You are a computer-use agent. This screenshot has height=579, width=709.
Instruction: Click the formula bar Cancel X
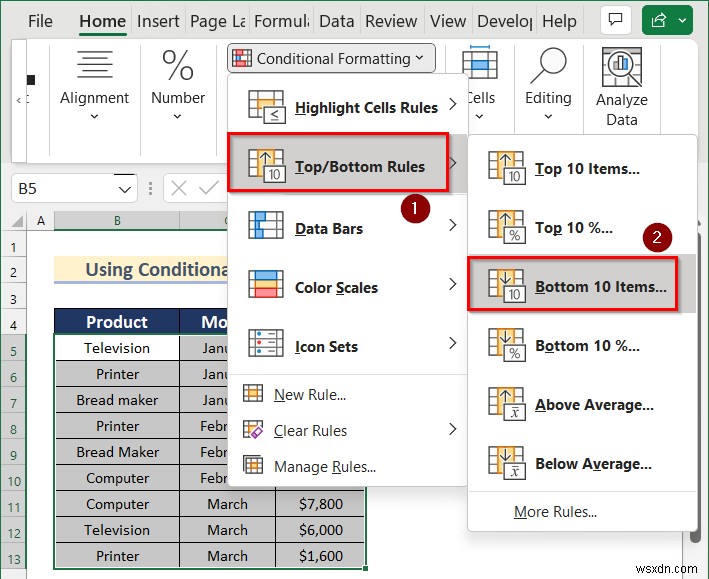179,188
